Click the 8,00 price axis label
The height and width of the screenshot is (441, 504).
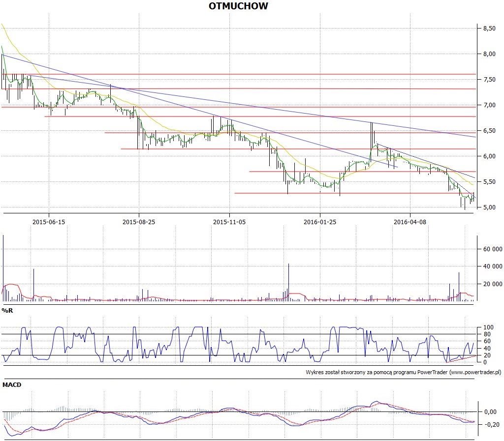click(489, 54)
